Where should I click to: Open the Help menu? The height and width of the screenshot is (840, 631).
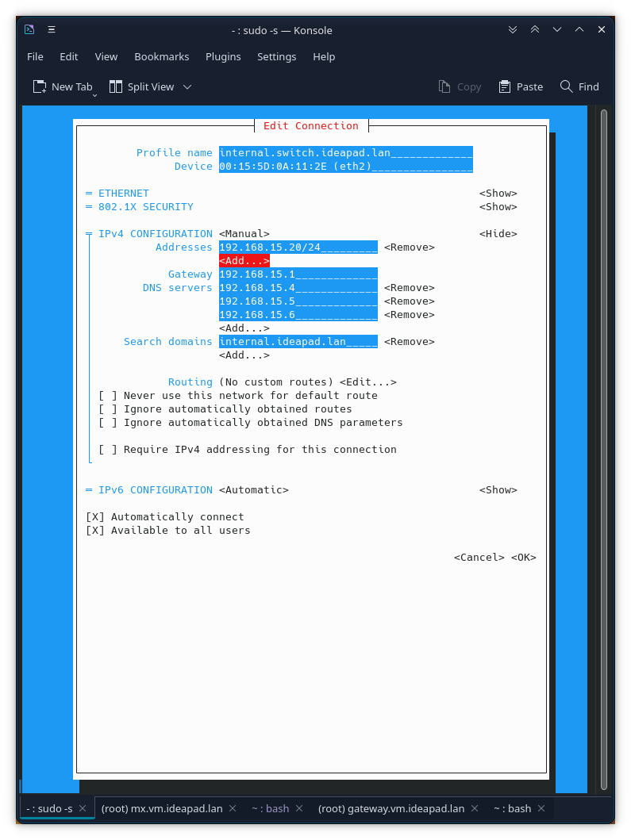(x=324, y=57)
